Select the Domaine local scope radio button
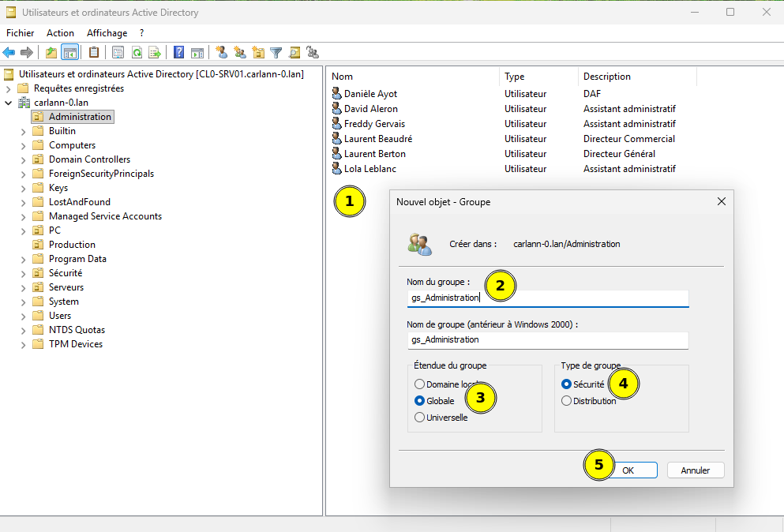This screenshot has height=532, width=784. coord(419,384)
